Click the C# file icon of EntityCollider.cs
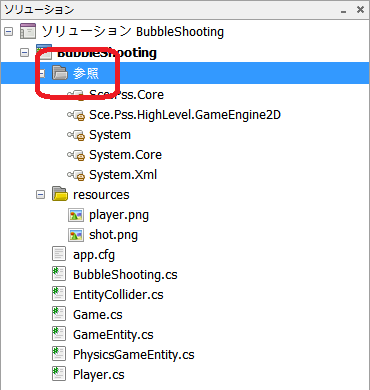370x390 pixels. [x=59, y=294]
